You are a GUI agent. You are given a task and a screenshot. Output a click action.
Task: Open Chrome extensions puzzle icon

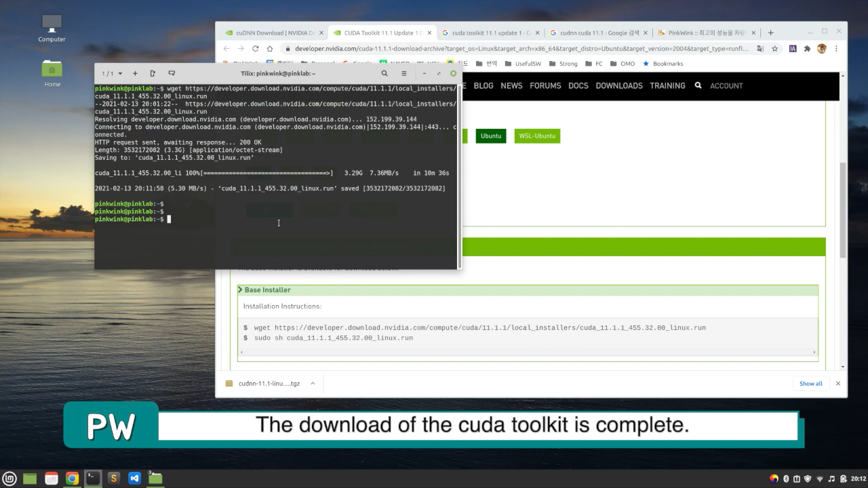click(807, 49)
